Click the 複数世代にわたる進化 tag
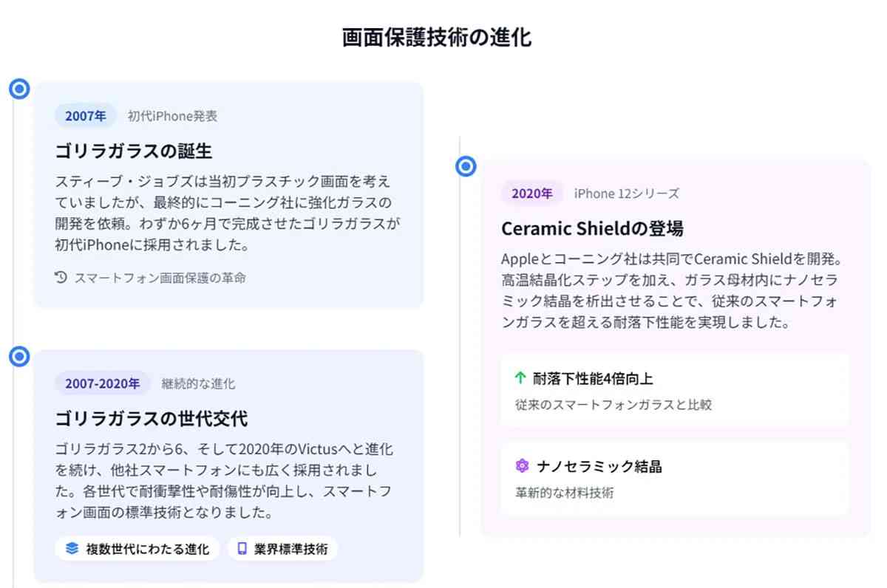The image size is (887, 588). pyautogui.click(x=137, y=549)
